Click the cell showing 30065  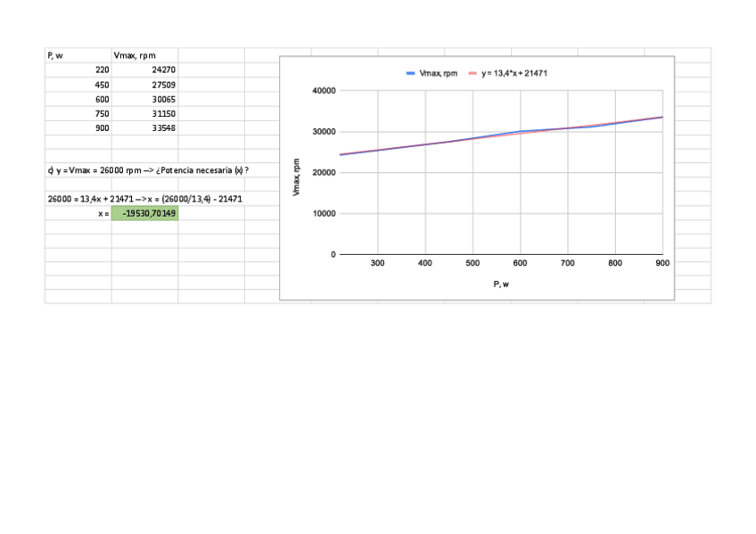144,99
